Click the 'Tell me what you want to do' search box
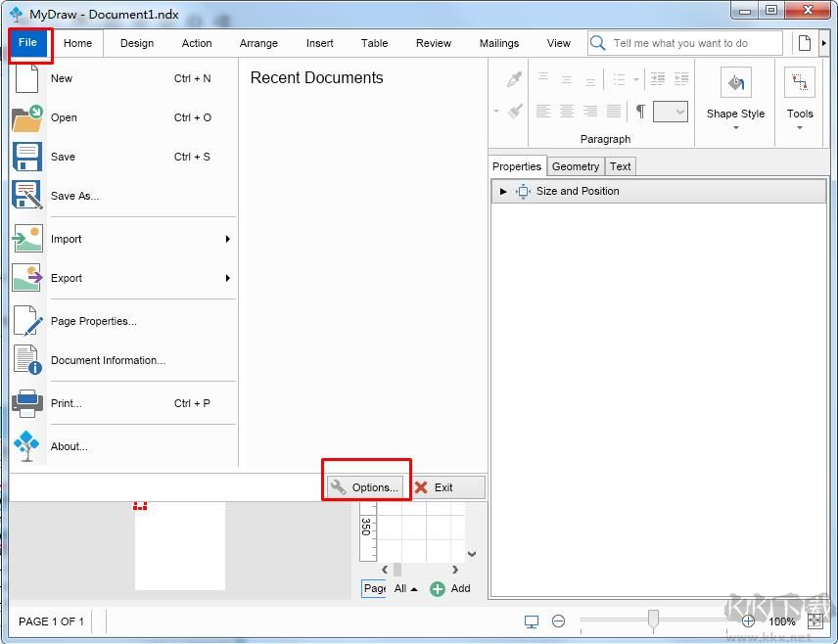 coord(685,43)
